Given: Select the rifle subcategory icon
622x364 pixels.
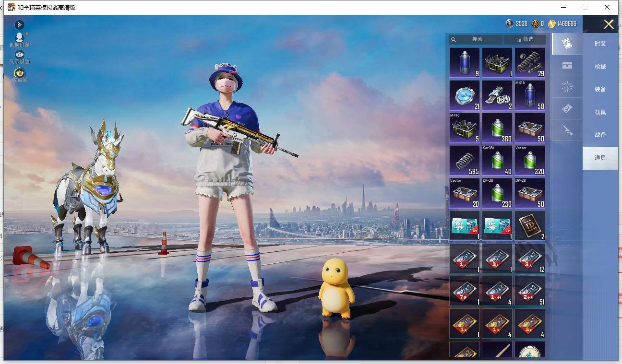Looking at the screenshot, I should tap(567, 130).
